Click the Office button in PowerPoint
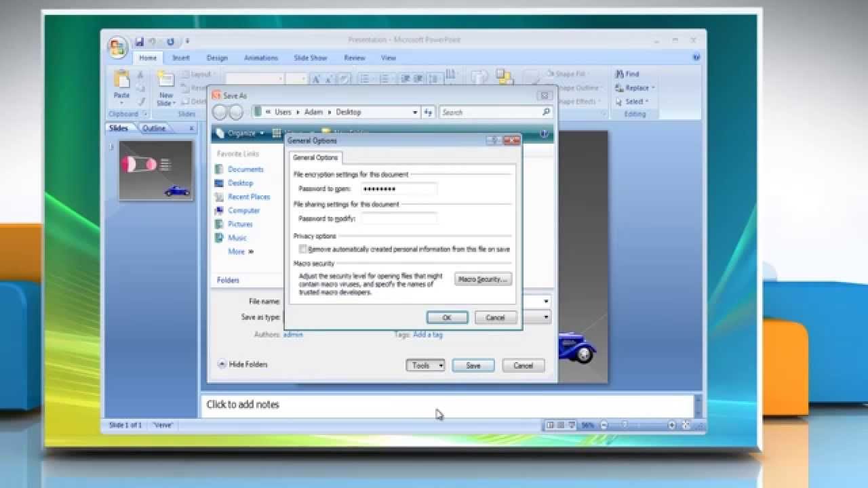 coord(117,47)
